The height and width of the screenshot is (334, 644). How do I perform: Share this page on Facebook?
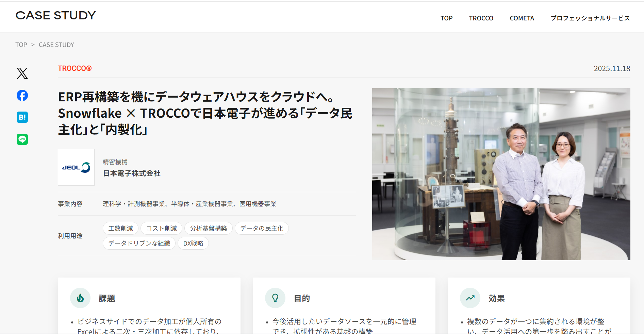tap(22, 96)
